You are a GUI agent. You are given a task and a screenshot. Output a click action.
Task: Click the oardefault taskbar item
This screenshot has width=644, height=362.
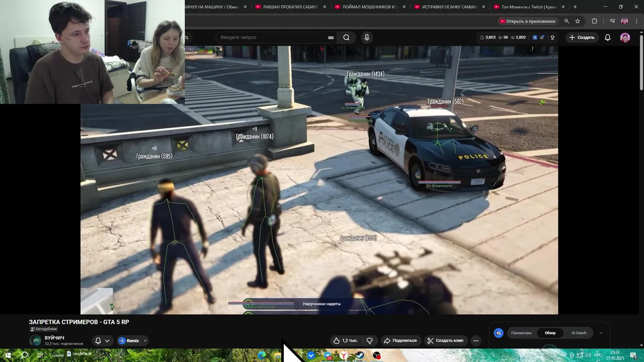(79, 354)
